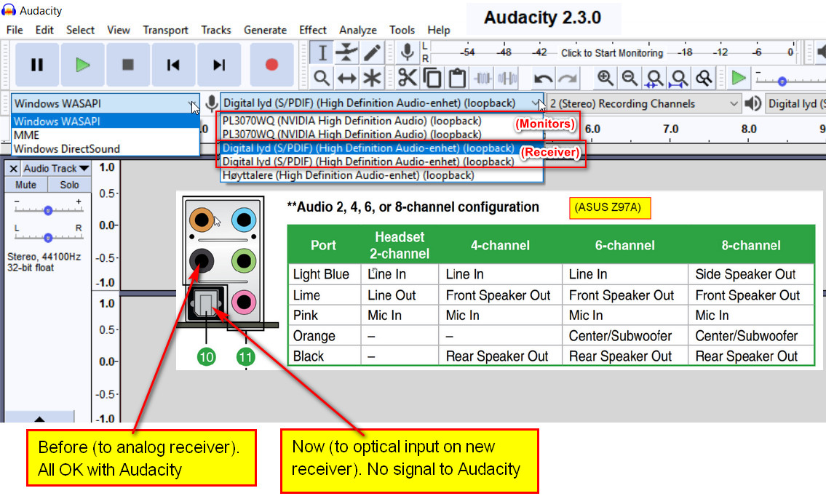Click the speaker icon beside playback device
Image resolution: width=826 pixels, height=504 pixels.
tap(753, 104)
